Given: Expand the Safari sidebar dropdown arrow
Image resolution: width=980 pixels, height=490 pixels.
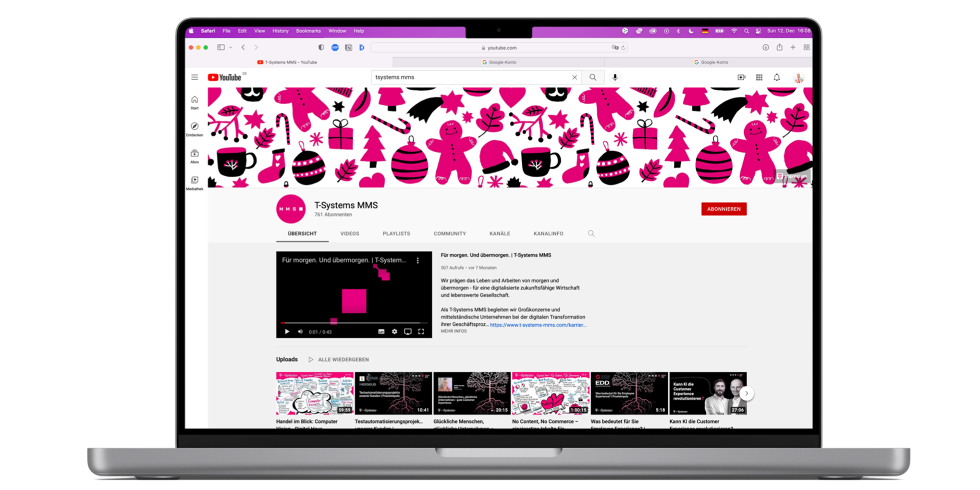Looking at the screenshot, I should click(231, 47).
